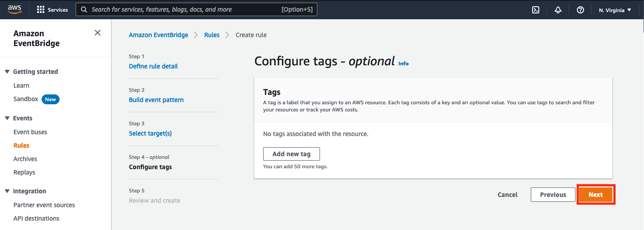The width and height of the screenshot is (644, 230).
Task: Click the search magnifier icon
Action: point(84,9)
